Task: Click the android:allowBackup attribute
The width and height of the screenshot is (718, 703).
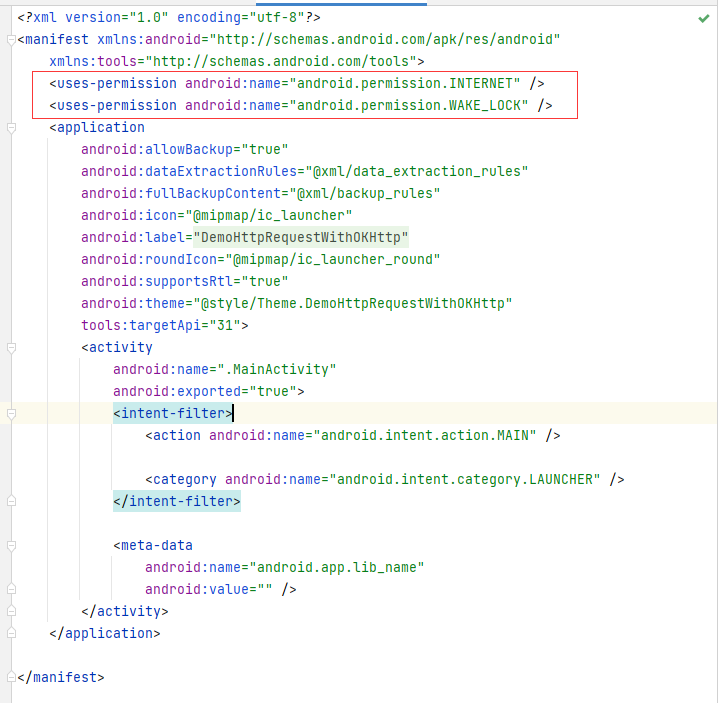Action: 185,149
